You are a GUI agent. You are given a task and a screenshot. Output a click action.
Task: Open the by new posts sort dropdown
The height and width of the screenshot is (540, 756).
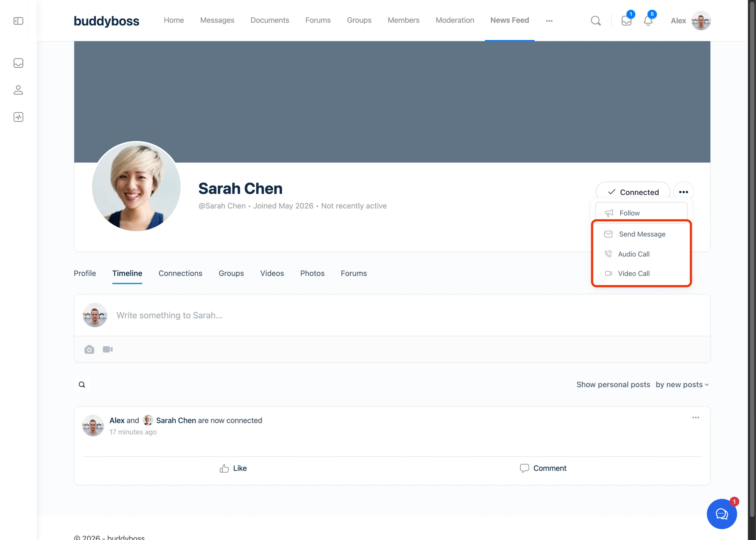682,385
